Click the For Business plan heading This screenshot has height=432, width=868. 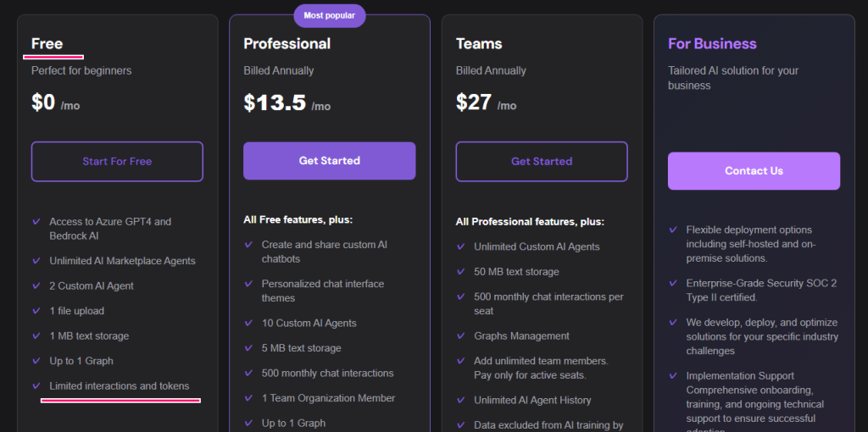click(x=712, y=44)
